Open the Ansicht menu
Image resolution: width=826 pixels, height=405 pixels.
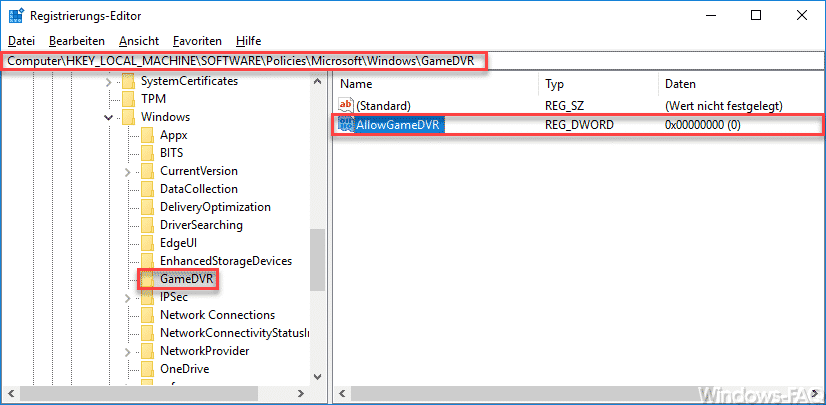coord(139,41)
